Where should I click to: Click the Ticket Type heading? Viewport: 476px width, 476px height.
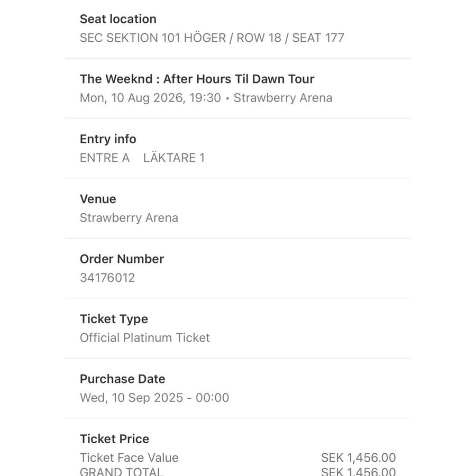(114, 319)
